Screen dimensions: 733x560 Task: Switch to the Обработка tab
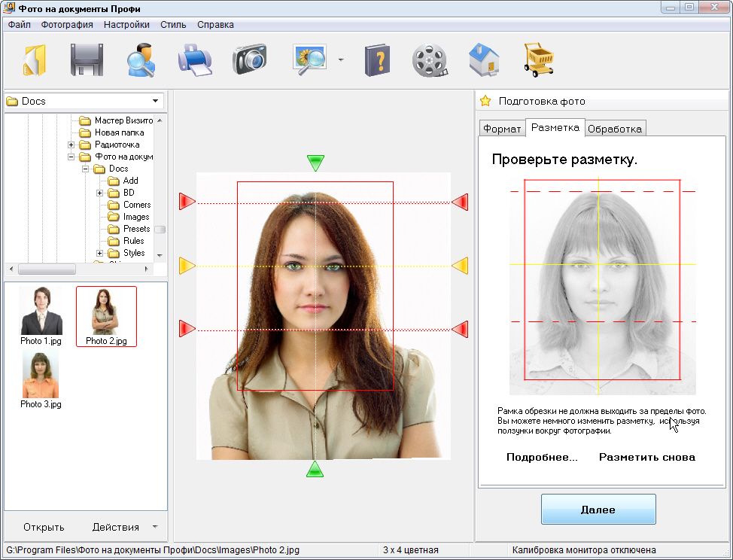(x=615, y=129)
